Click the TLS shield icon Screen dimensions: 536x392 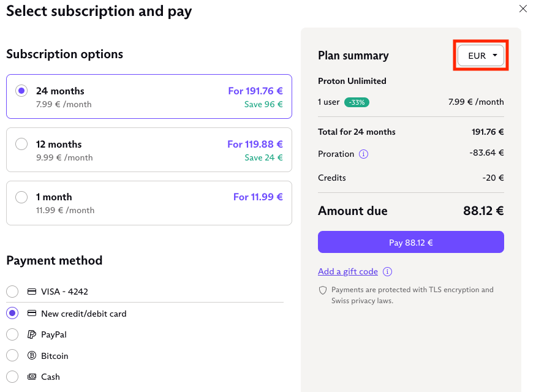(323, 290)
